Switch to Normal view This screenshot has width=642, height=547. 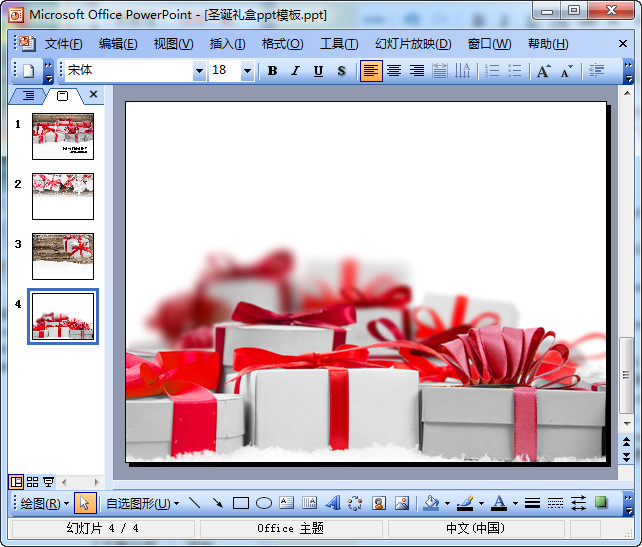(x=16, y=482)
